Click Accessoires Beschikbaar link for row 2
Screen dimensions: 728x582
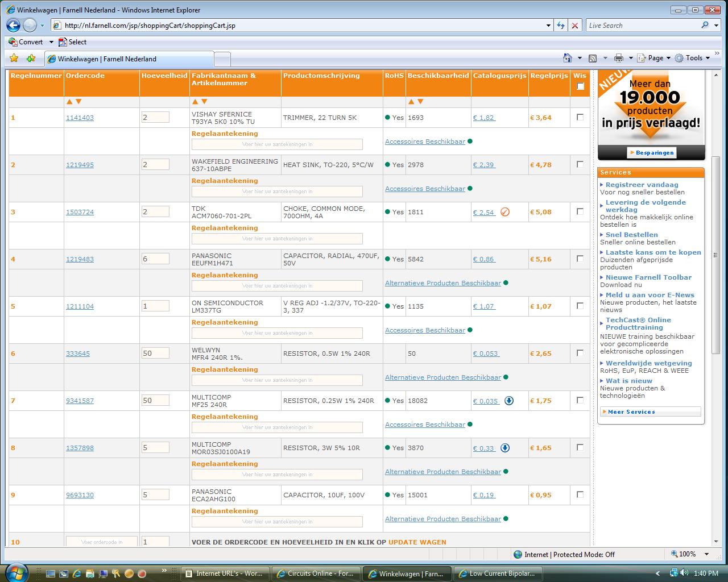click(x=425, y=189)
